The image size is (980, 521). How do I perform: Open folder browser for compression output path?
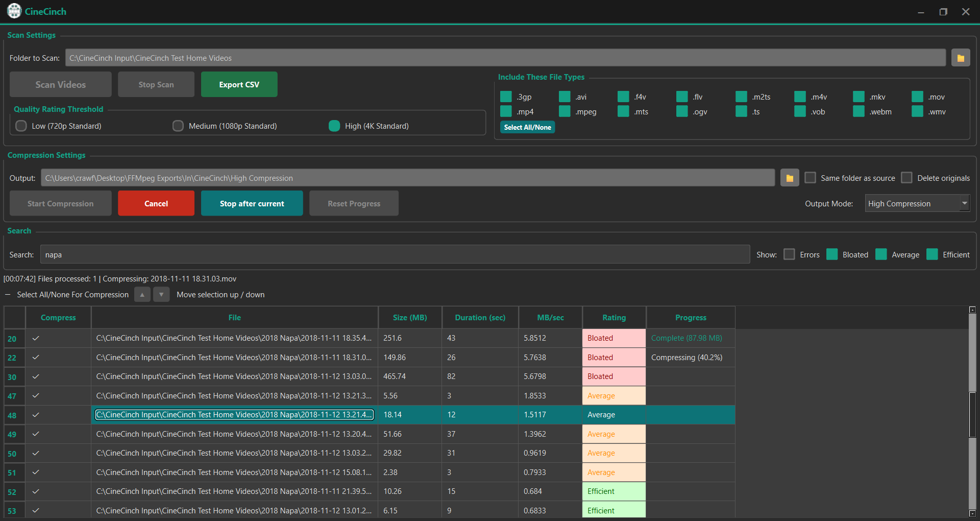tap(789, 178)
